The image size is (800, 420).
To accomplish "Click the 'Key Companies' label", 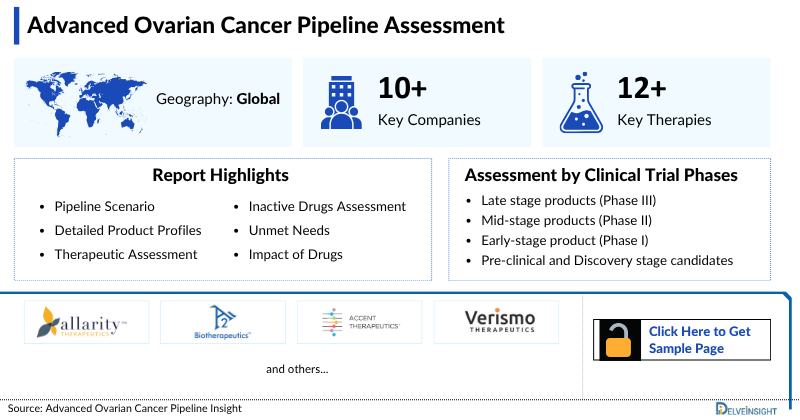I will coord(429,120).
